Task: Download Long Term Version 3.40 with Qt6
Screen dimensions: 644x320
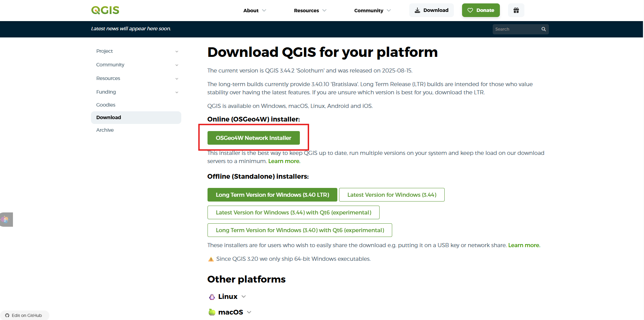Action: [300, 230]
